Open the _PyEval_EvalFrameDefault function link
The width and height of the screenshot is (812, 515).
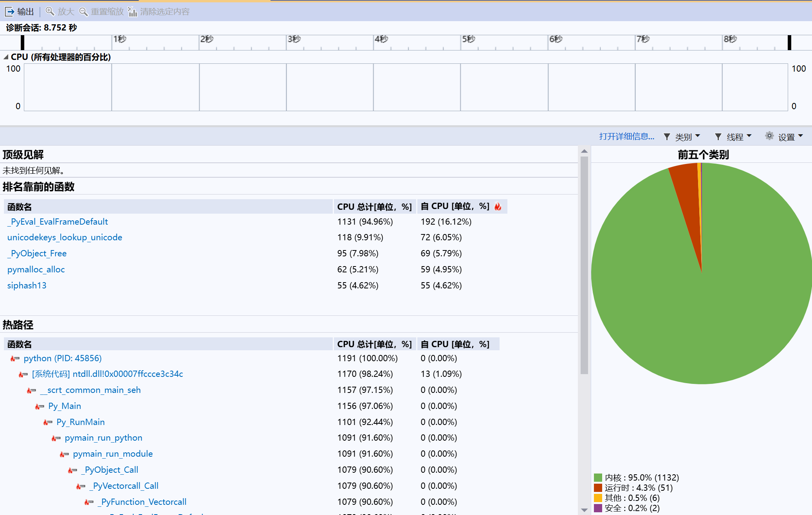tap(58, 222)
